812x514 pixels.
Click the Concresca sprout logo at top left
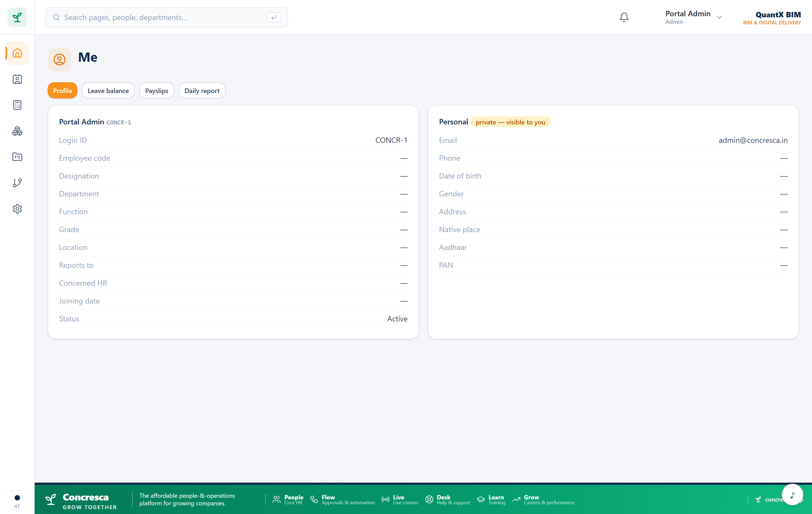click(x=17, y=17)
